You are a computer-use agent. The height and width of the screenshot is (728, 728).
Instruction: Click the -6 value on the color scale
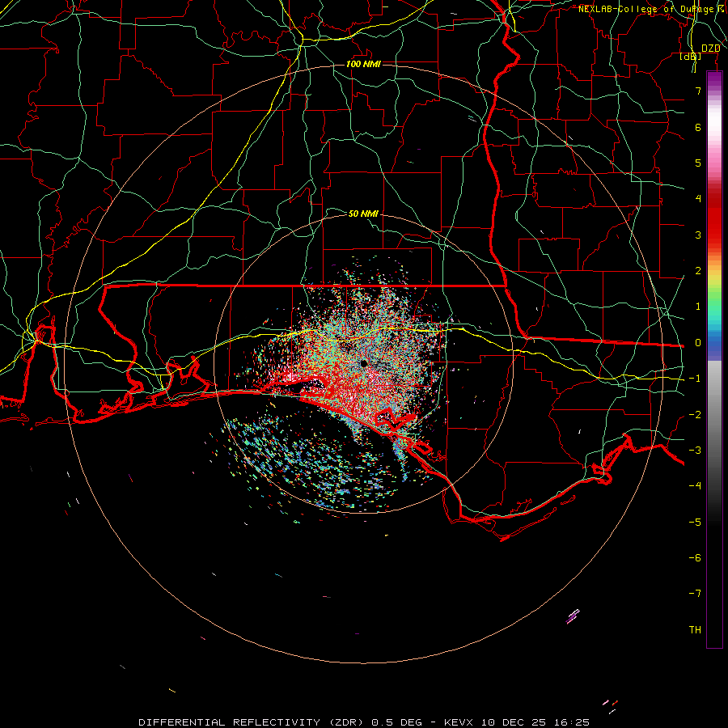pyautogui.click(x=695, y=558)
